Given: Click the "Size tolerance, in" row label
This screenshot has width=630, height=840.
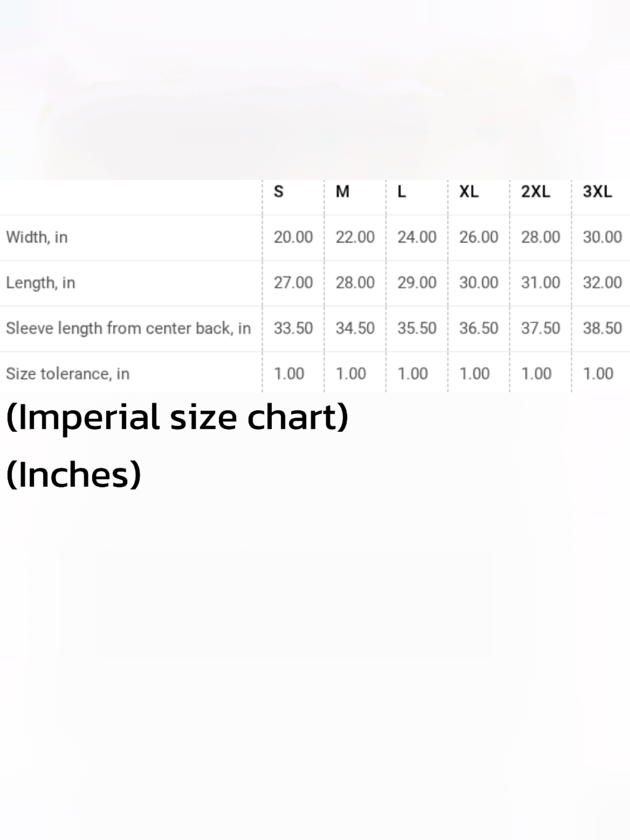Looking at the screenshot, I should [x=67, y=374].
